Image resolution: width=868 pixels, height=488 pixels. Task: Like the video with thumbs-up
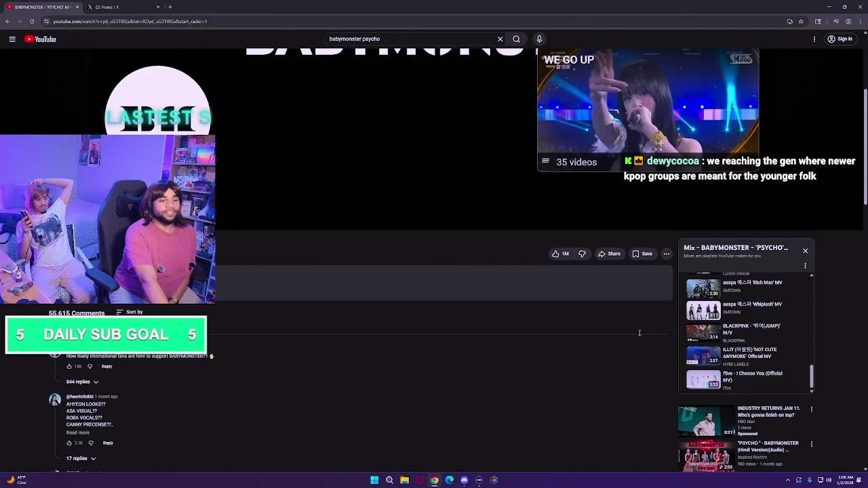[560, 254]
